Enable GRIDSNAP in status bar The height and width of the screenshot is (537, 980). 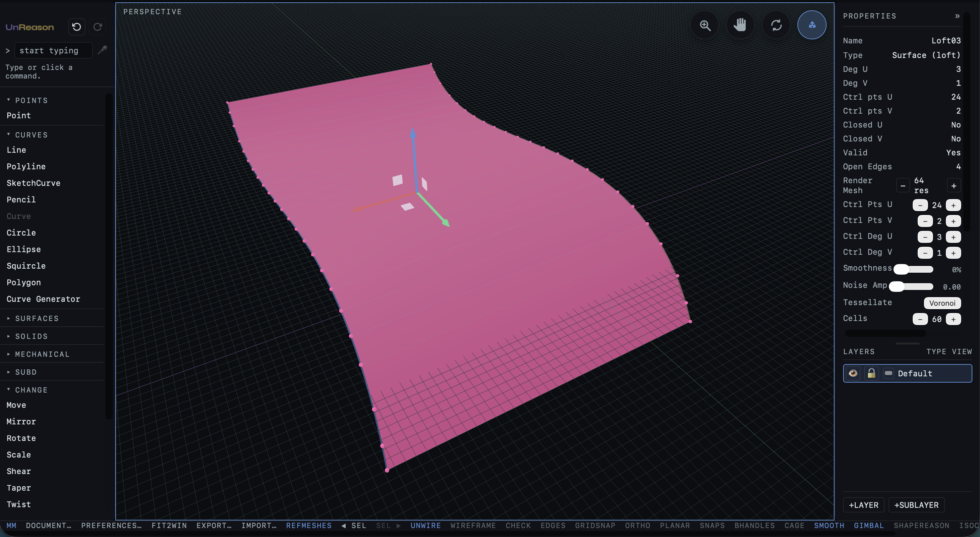pos(595,525)
